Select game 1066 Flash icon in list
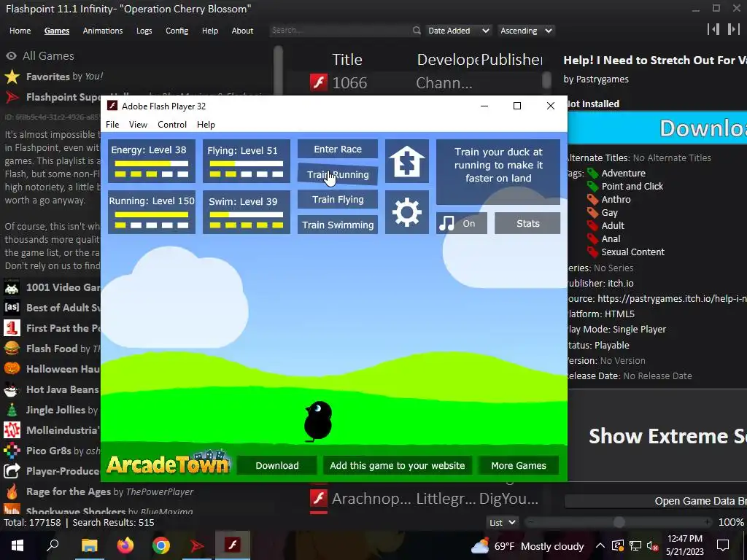This screenshot has height=560, width=747. [x=319, y=82]
